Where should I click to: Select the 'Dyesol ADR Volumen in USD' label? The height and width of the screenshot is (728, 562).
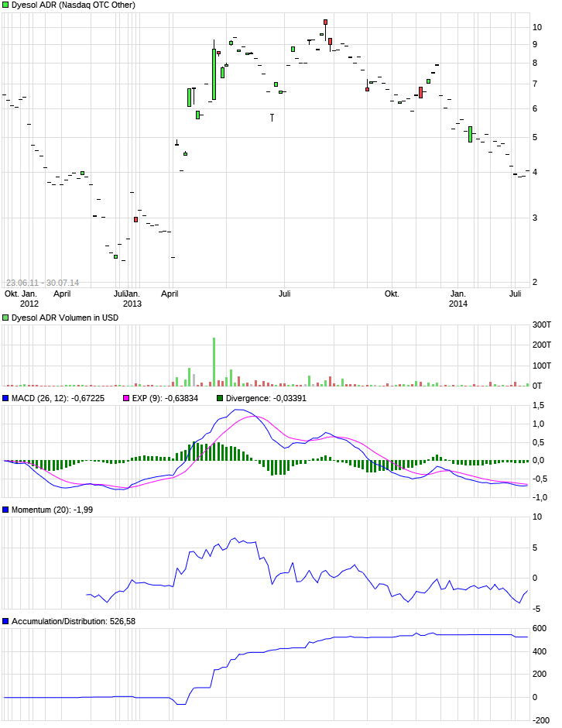pyautogui.click(x=65, y=318)
